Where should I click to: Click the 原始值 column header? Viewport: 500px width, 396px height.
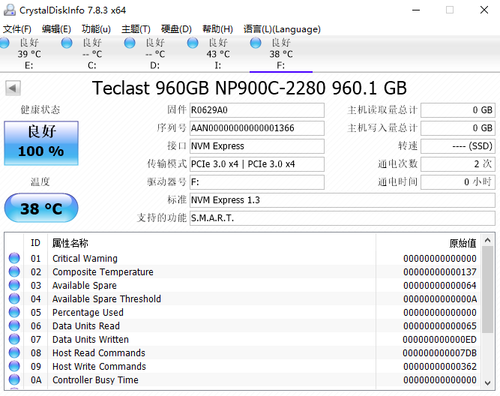point(463,243)
